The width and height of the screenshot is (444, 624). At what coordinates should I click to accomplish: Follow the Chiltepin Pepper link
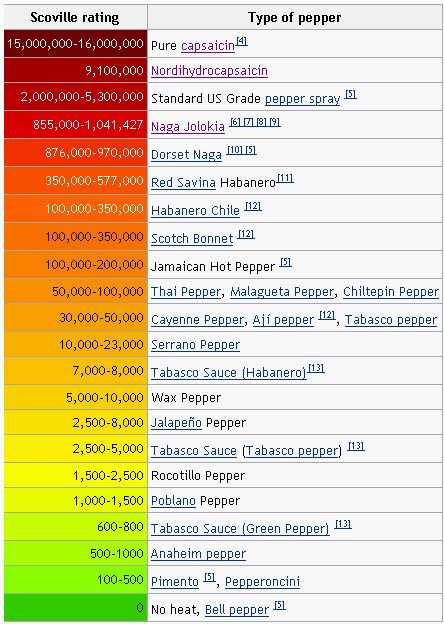tap(391, 292)
